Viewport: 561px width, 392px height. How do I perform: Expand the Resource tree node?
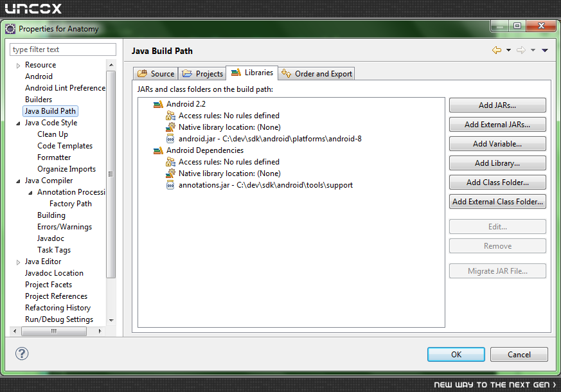coord(18,66)
